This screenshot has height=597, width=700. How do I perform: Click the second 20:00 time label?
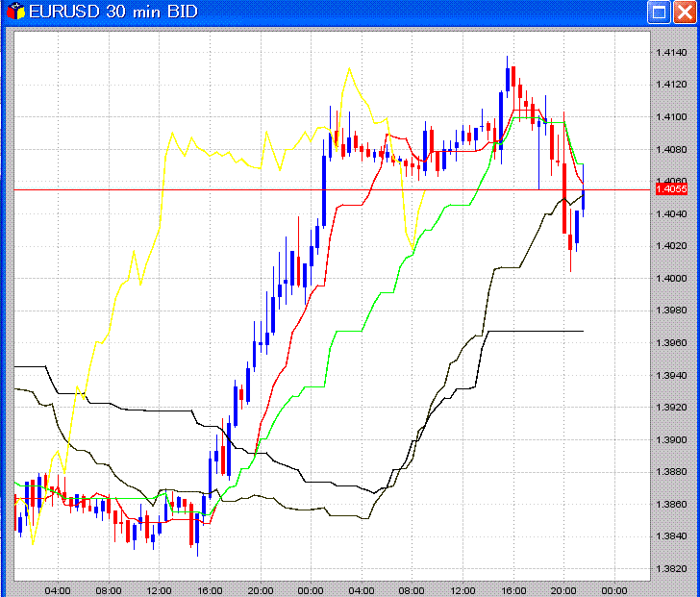click(x=563, y=591)
